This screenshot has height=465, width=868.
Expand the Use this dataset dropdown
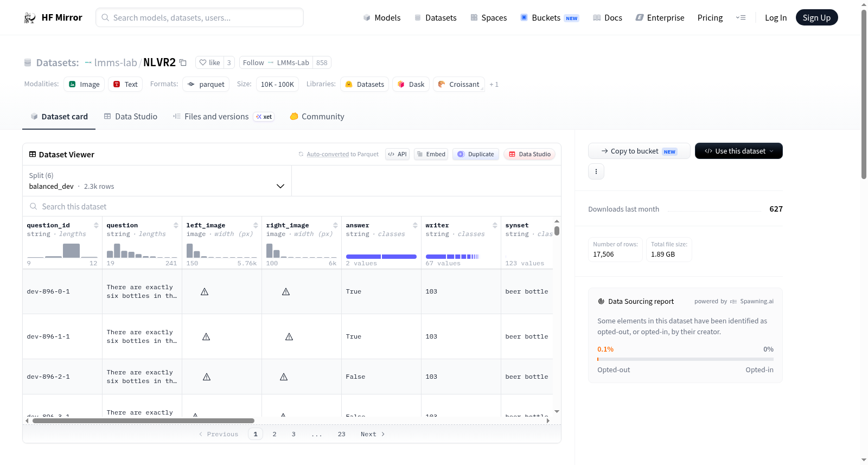coord(739,151)
